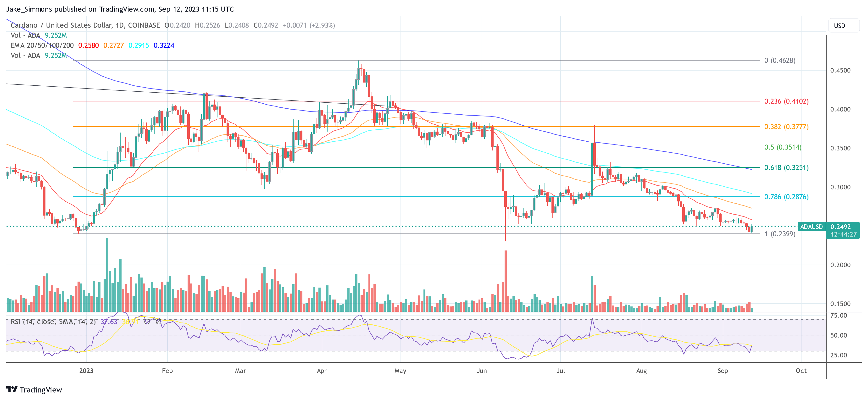
Task: Select the Fibonacci 0.382 (0.3777) label
Action: pos(786,127)
